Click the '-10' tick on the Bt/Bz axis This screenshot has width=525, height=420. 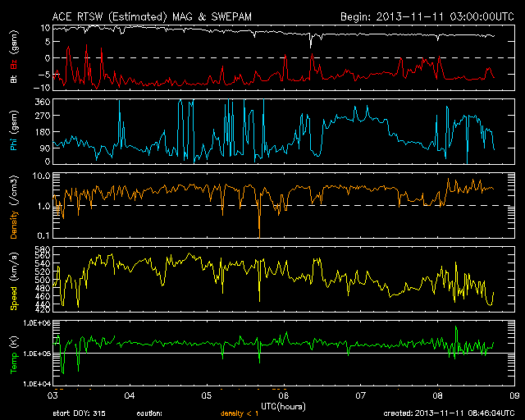(42, 88)
